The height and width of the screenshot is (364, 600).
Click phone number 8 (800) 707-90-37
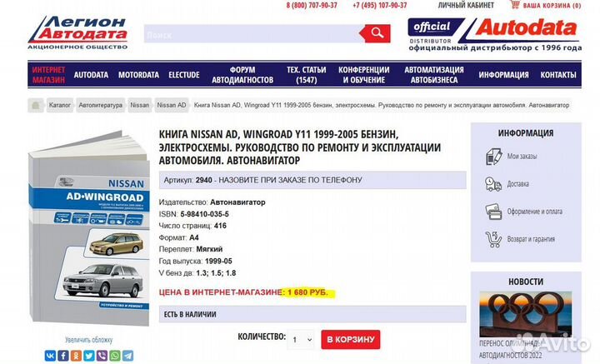pyautogui.click(x=312, y=5)
